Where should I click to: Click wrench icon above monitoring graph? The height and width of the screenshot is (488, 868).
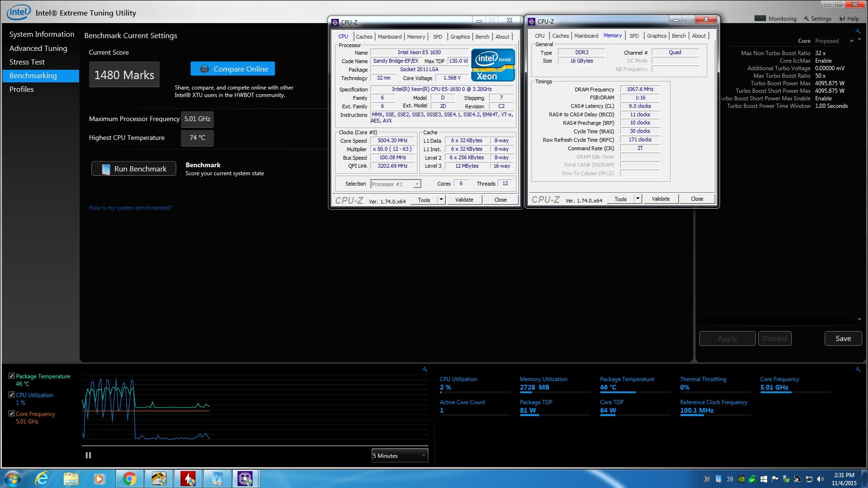pos(425,370)
